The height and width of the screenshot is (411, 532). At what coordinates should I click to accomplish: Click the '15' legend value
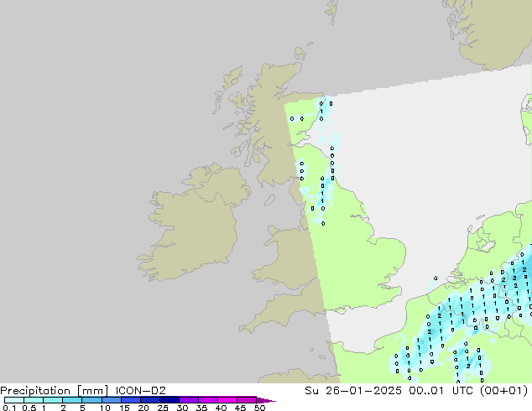click(x=124, y=408)
